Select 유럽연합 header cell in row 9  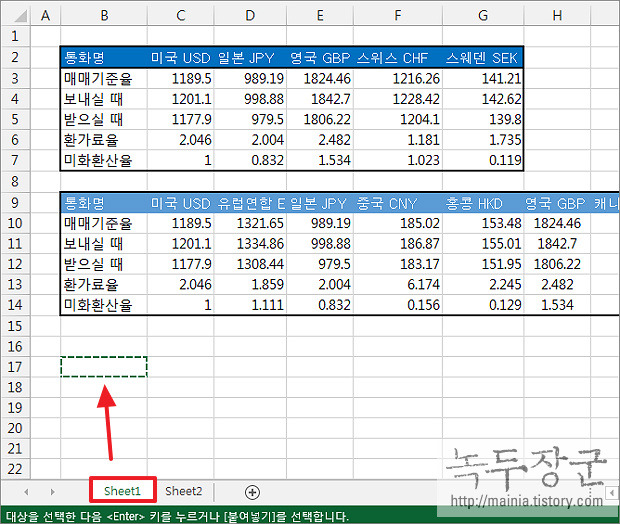[x=250, y=203]
